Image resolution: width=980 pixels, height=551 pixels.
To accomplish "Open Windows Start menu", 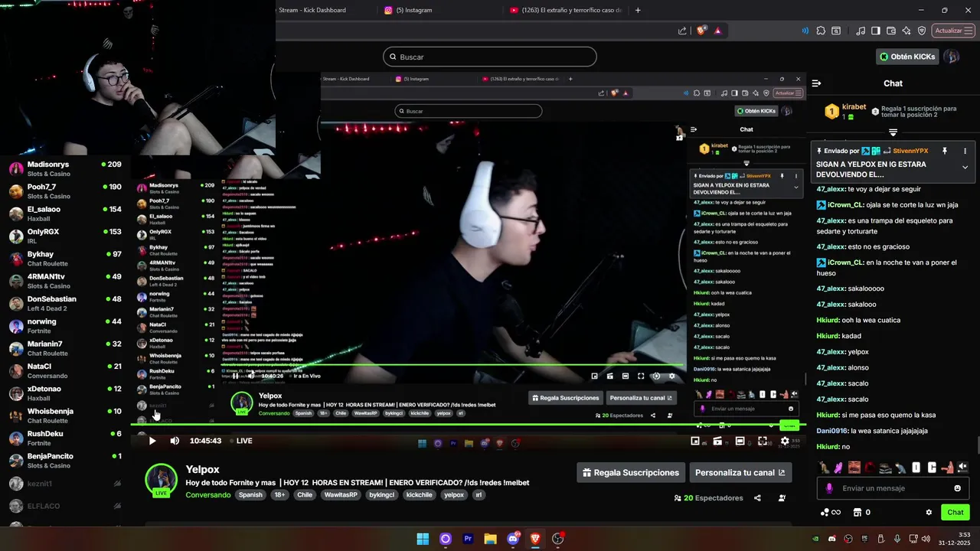I will pos(423,539).
